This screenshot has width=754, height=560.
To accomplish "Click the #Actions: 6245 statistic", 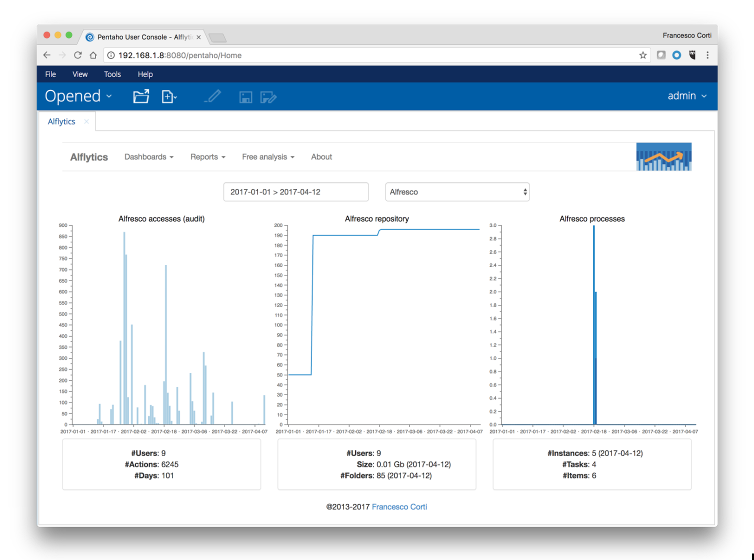I will click(151, 464).
